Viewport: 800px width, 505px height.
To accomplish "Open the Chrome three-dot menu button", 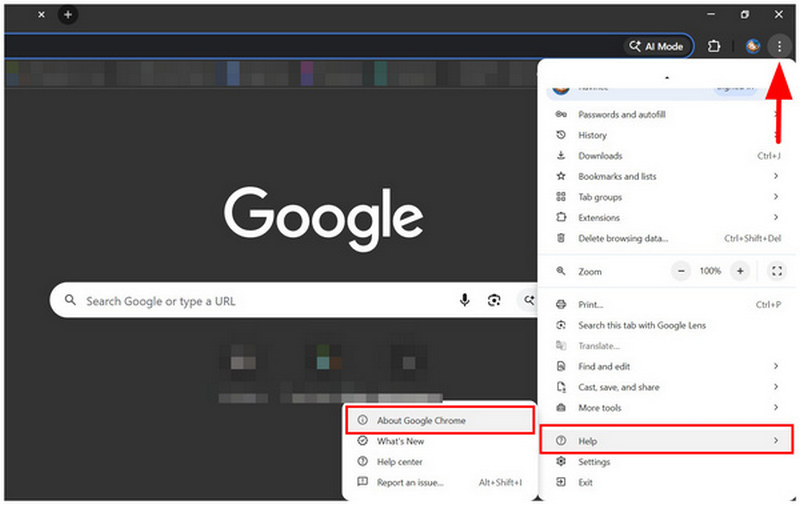I will click(x=779, y=46).
